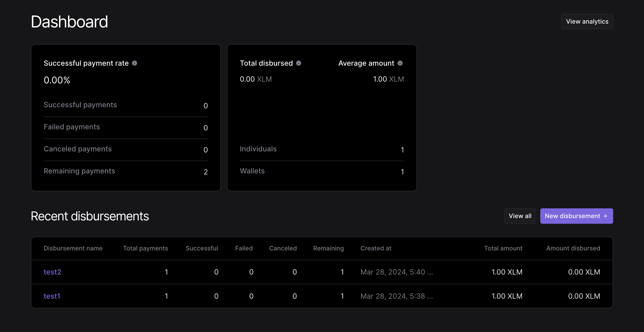Click View all recent disbursements
644x332 pixels.
click(520, 216)
